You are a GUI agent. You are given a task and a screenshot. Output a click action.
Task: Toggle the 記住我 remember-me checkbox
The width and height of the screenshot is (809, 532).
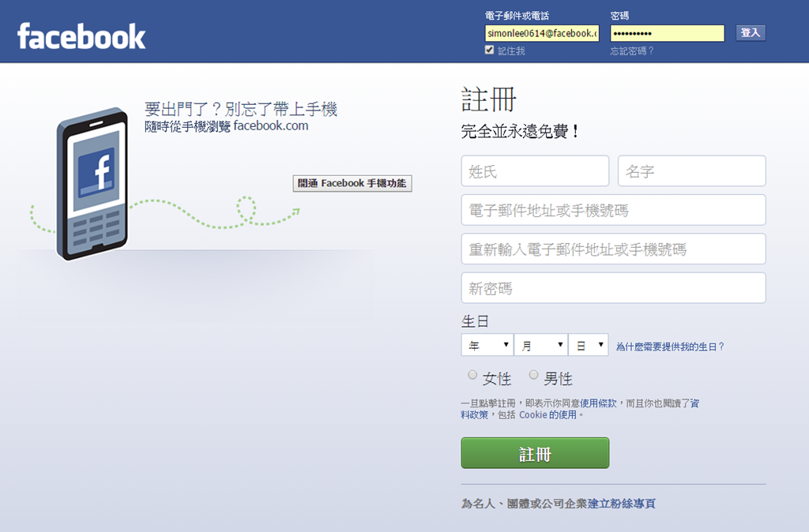click(x=489, y=50)
